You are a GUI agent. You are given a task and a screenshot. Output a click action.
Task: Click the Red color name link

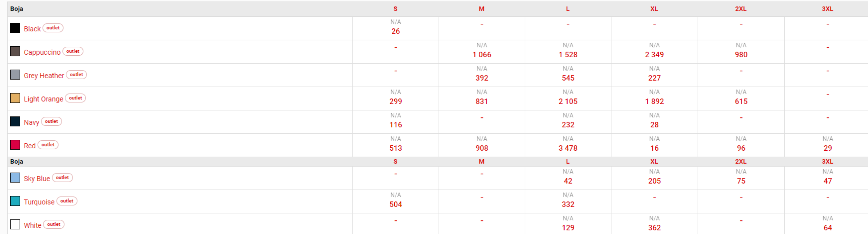coord(30,145)
